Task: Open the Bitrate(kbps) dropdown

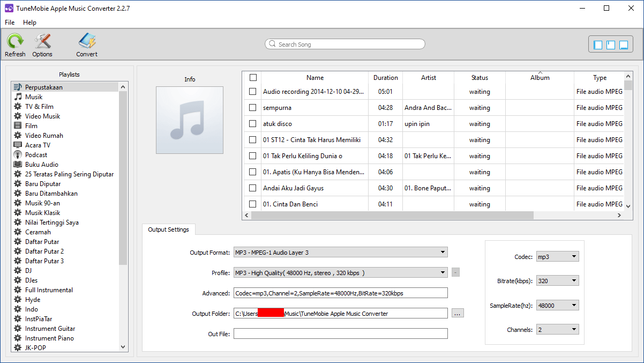Action: (x=558, y=280)
